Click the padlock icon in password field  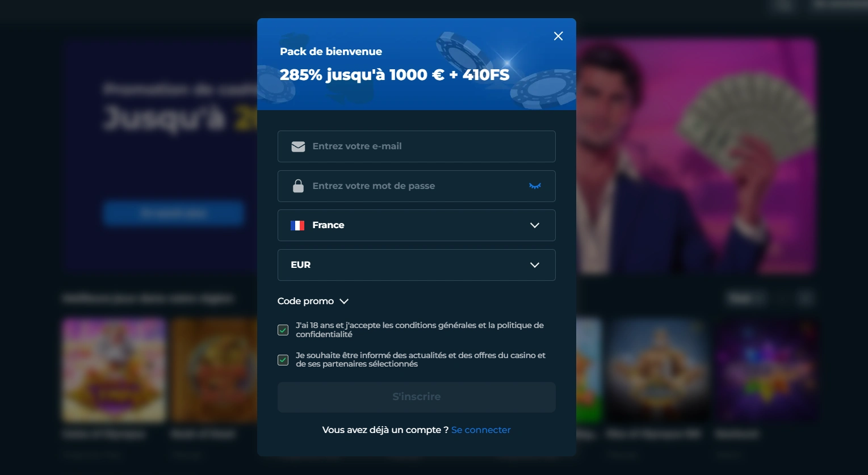(x=298, y=186)
